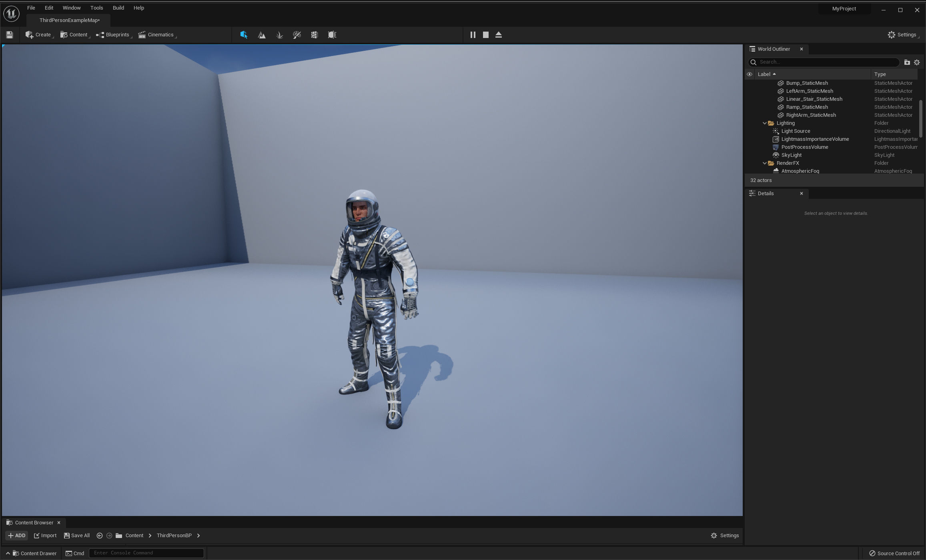Activate the Foliage mode icon
This screenshot has width=926, height=560.
pos(279,35)
